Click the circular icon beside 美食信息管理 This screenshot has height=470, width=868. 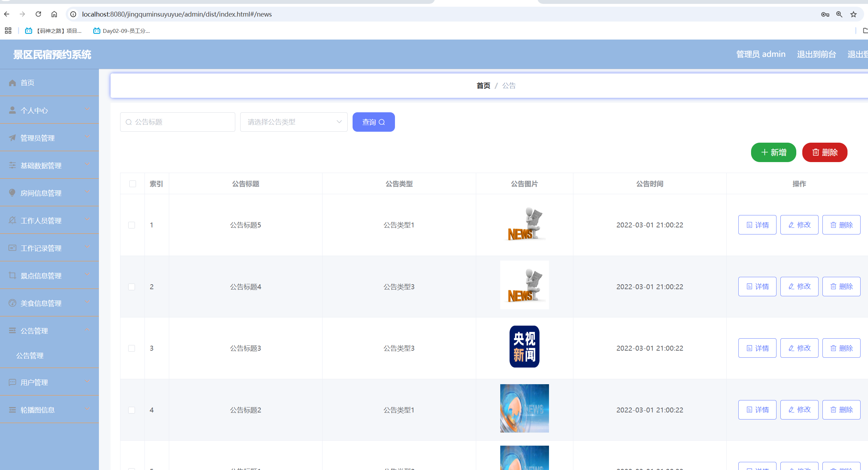[12, 303]
